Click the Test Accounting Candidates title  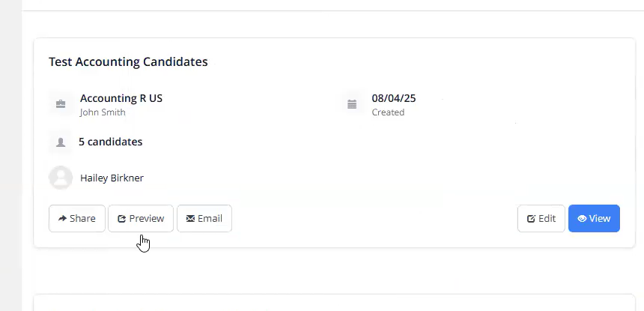pyautogui.click(x=128, y=61)
